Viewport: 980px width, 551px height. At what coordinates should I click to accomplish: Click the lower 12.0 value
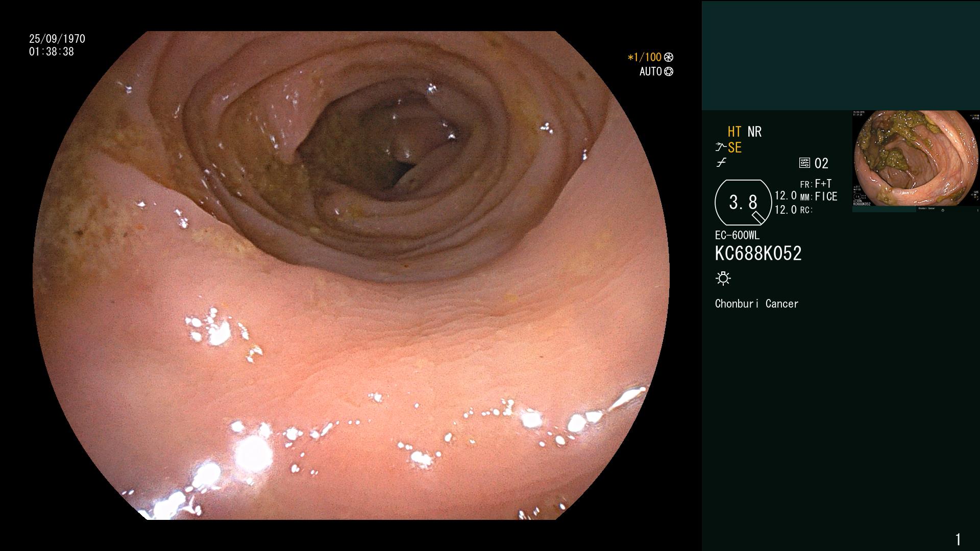coord(786,210)
